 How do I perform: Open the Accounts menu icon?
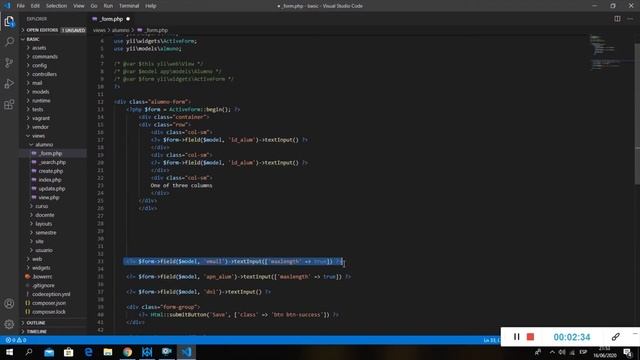9,304
